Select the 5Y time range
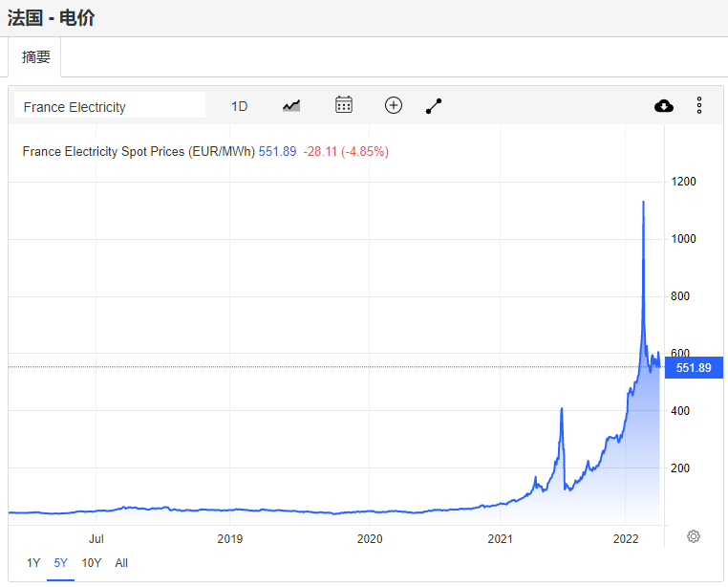This screenshot has height=587, width=728. 60,563
